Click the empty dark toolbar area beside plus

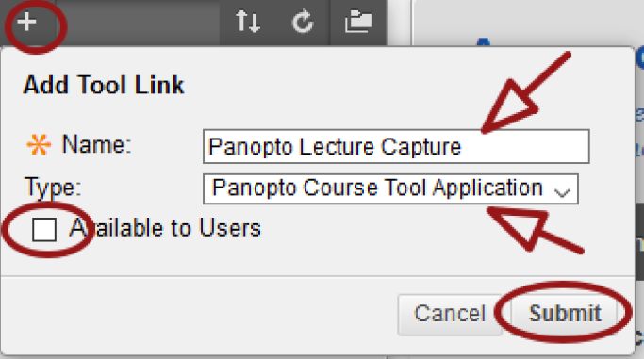tap(138, 22)
